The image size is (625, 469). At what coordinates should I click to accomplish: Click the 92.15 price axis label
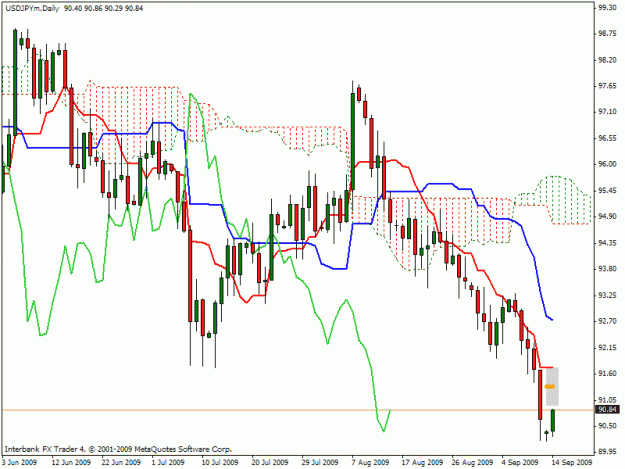pyautogui.click(x=607, y=347)
